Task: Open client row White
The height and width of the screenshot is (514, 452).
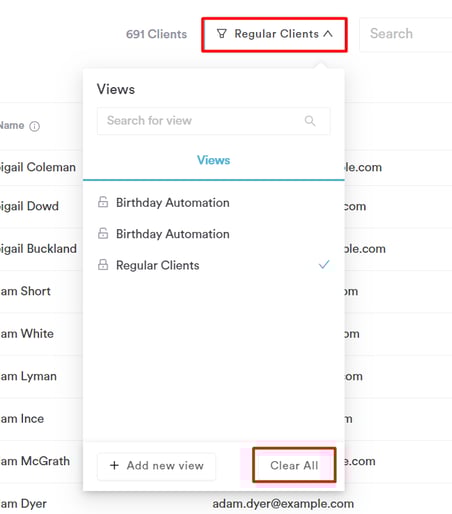Action: click(x=27, y=334)
